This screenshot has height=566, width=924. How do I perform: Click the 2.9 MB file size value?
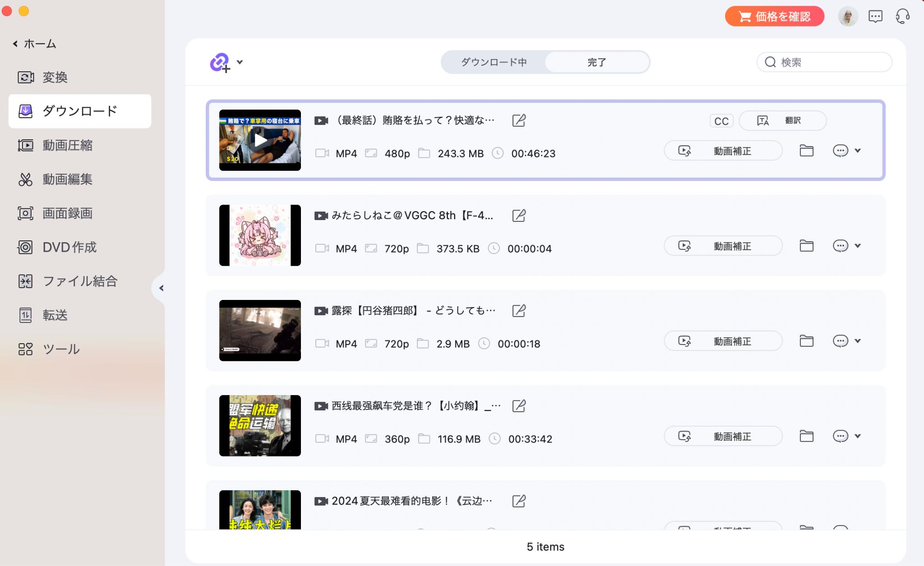453,344
